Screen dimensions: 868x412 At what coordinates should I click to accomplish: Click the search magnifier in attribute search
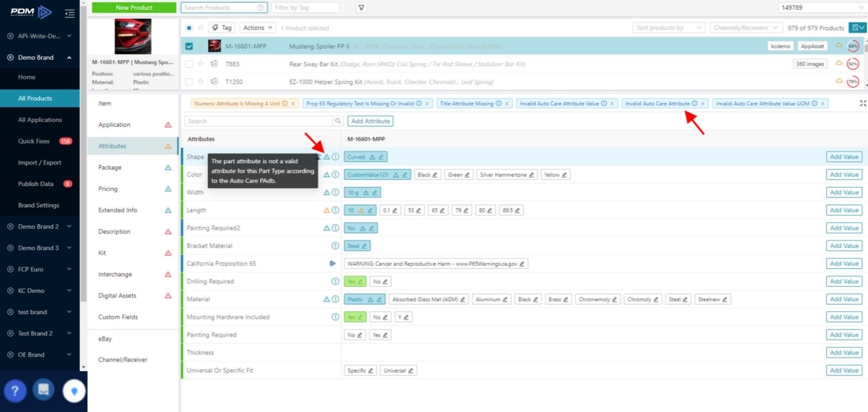coord(338,121)
